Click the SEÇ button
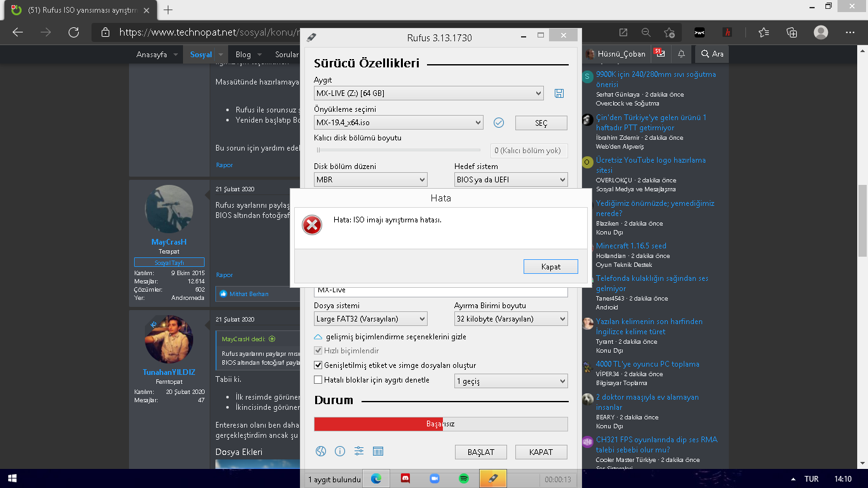This screenshot has width=868, height=488. [x=541, y=123]
